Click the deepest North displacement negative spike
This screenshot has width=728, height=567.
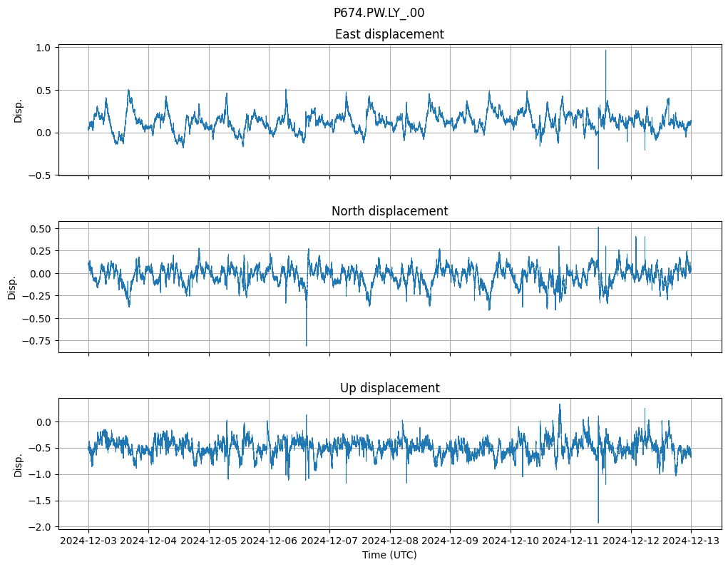[x=307, y=345]
